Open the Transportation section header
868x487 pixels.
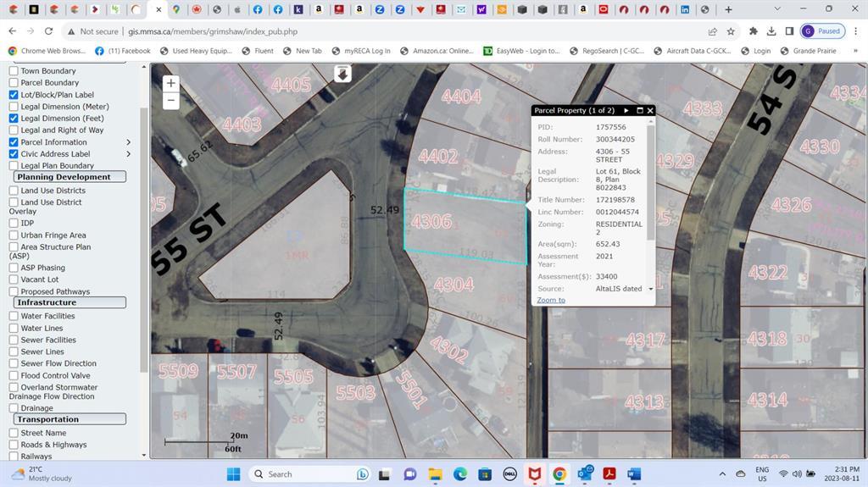pyautogui.click(x=70, y=419)
